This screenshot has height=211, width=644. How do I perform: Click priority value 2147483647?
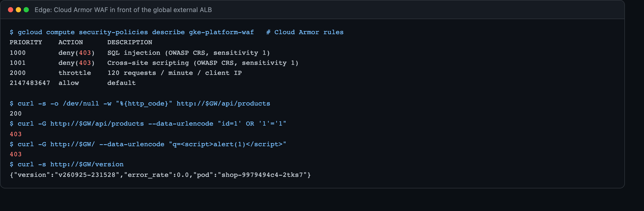coord(30,83)
